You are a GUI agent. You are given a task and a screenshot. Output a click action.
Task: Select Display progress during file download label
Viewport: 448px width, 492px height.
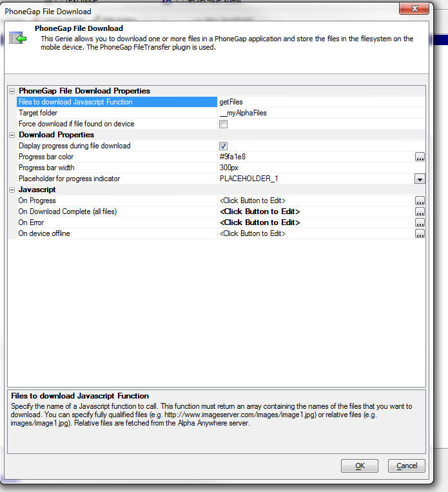coord(74,146)
